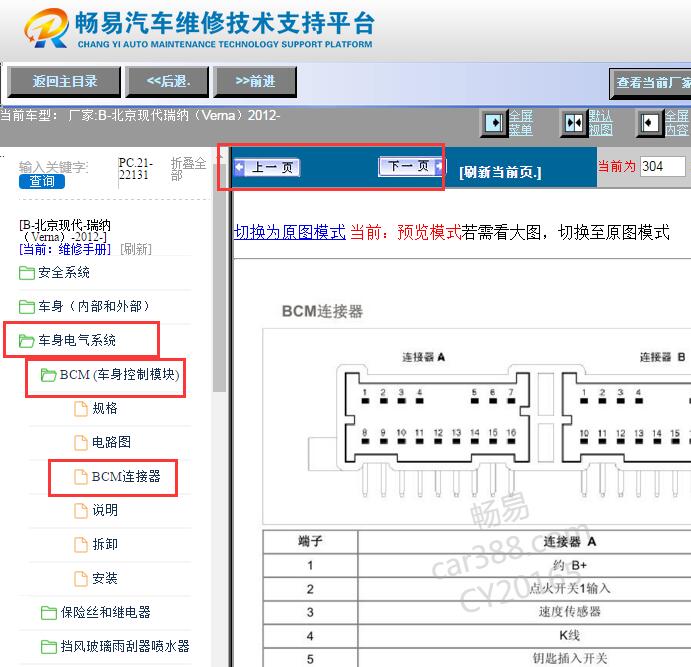Click the sidebar vertical scrollbar
The width and height of the screenshot is (691, 667).
pyautogui.click(x=219, y=278)
